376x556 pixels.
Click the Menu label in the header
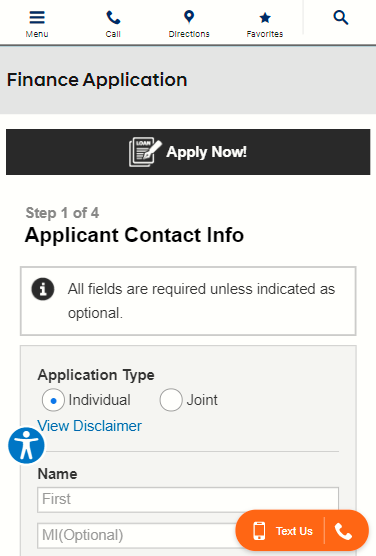pos(37,34)
